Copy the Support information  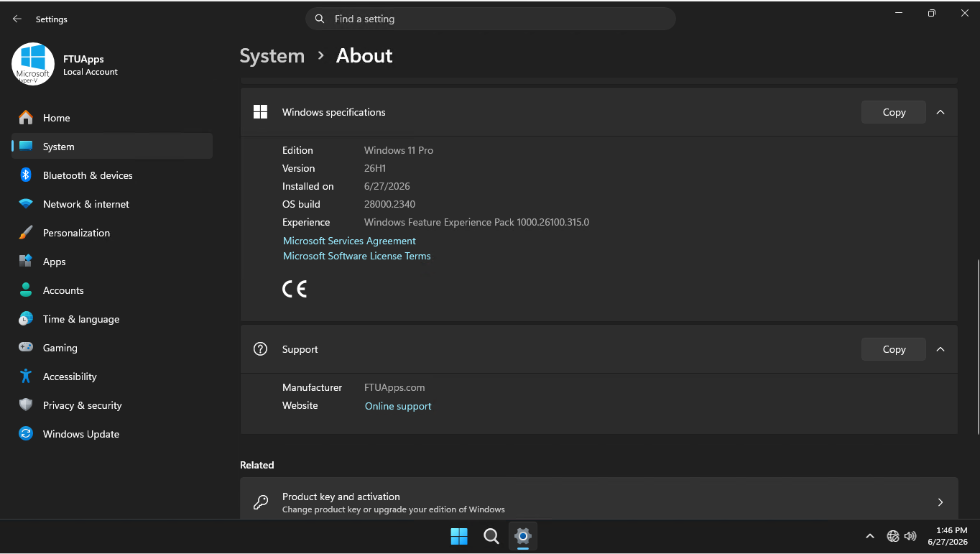click(894, 349)
